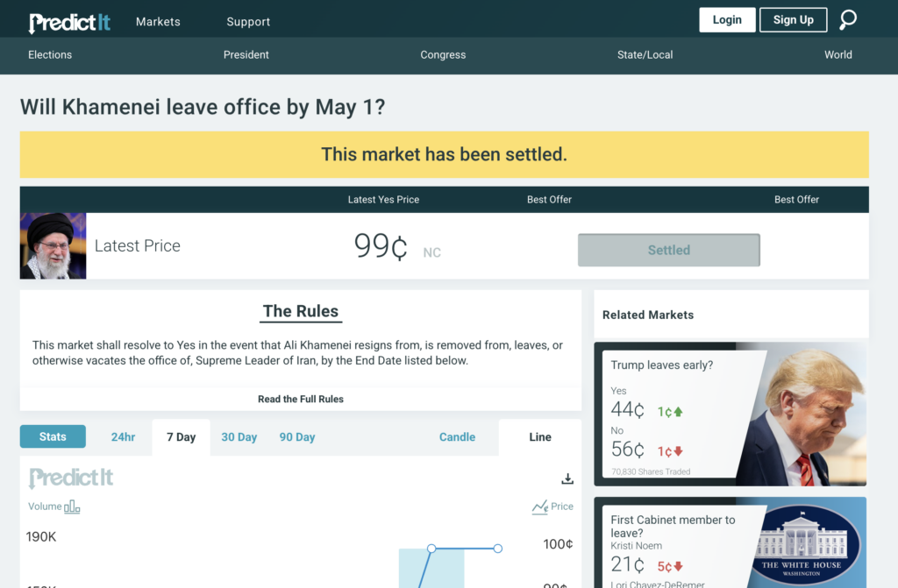Screen dimensions: 898x588
Task: Select the 7 Day chart range
Action: 181,437
